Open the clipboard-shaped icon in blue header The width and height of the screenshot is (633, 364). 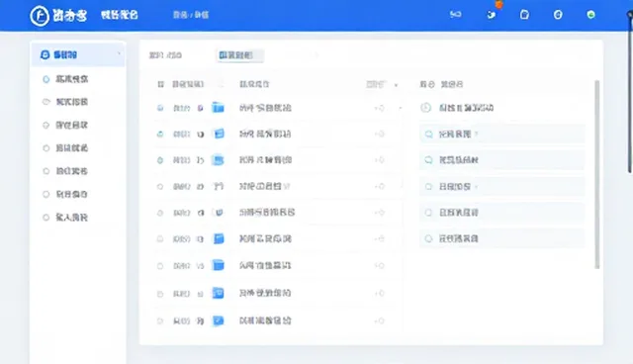click(x=524, y=15)
